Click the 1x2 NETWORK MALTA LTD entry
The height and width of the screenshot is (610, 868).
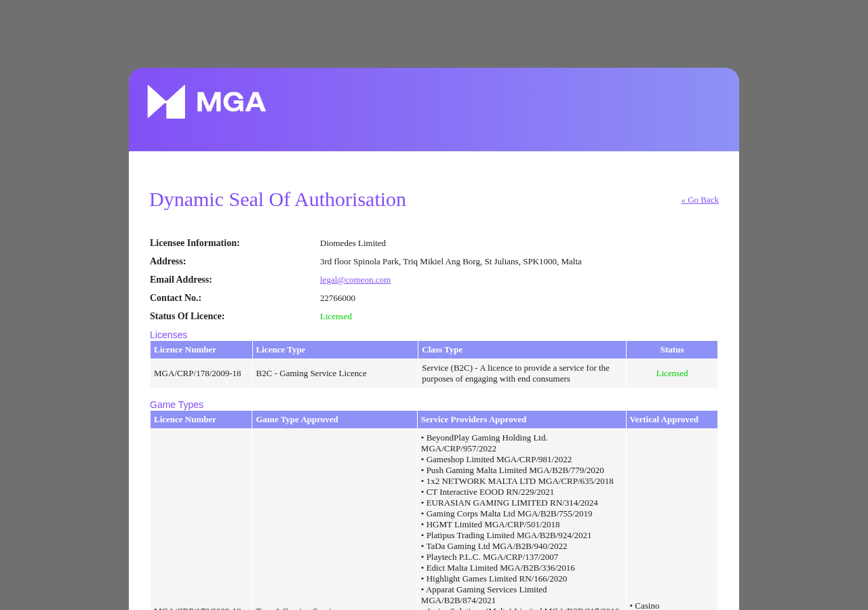point(517,481)
